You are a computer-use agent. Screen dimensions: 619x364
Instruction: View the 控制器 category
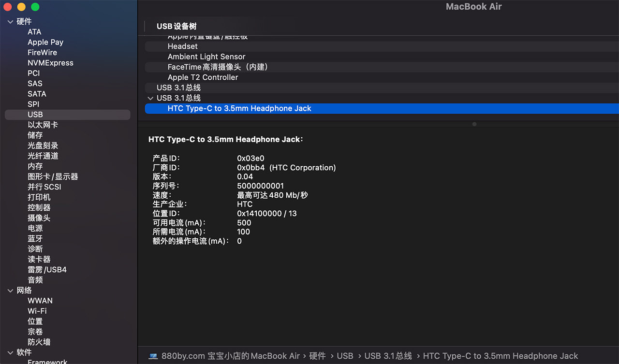point(39,208)
